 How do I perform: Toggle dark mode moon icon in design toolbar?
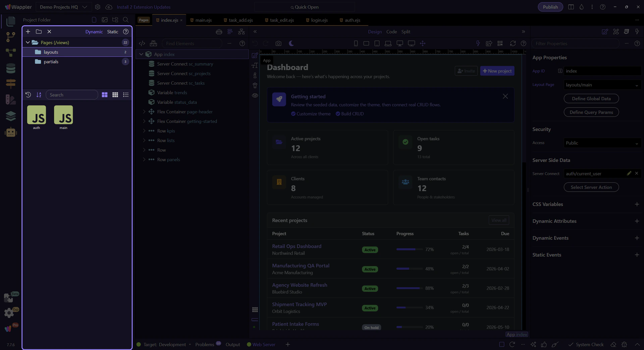pos(291,43)
